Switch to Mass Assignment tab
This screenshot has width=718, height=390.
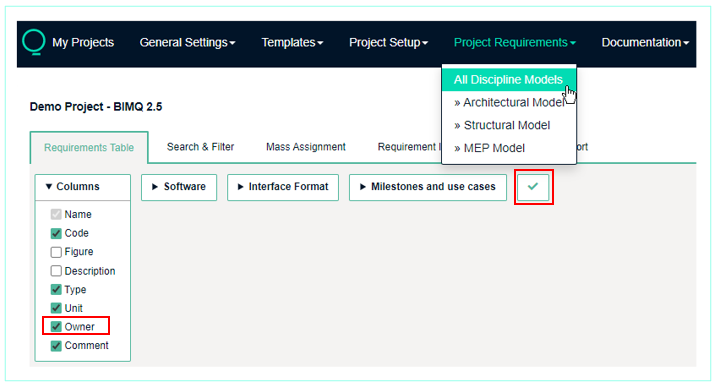(306, 147)
